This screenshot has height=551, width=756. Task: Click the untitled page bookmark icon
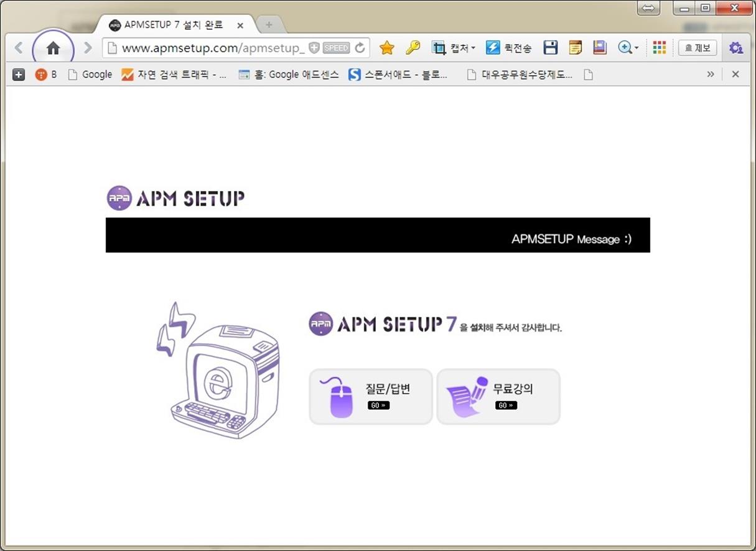pos(588,75)
